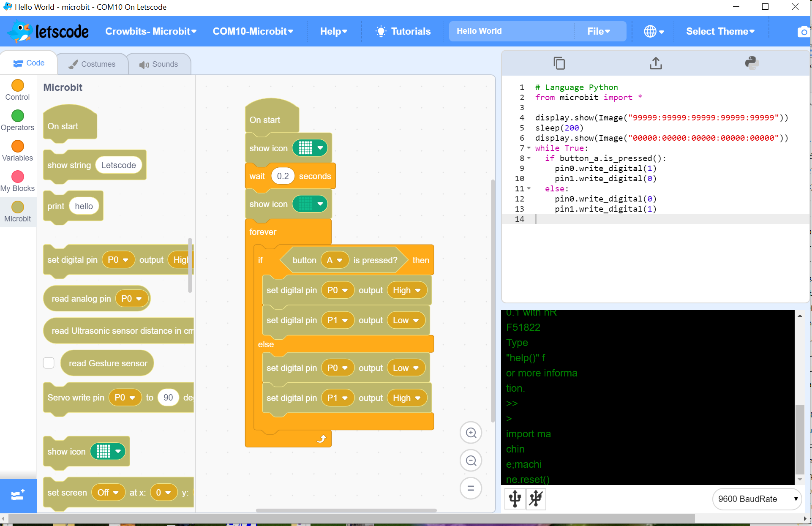812x526 pixels.
Task: Click the Tutorials lightbulb icon
Action: coord(381,31)
